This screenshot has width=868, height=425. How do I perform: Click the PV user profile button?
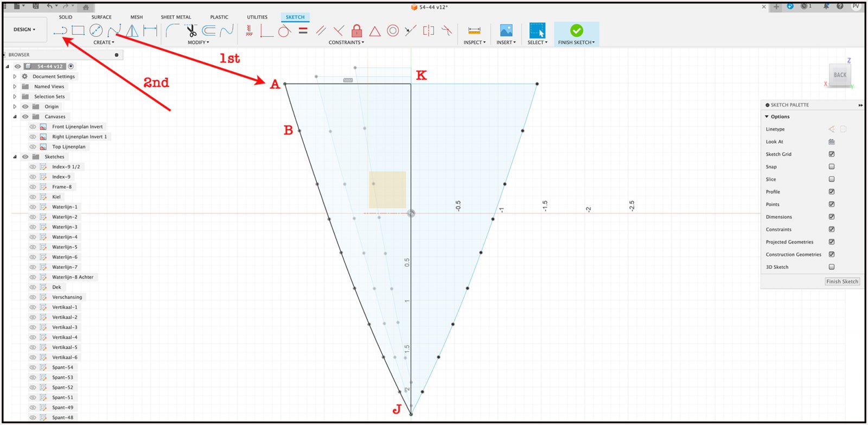pyautogui.click(x=856, y=6)
